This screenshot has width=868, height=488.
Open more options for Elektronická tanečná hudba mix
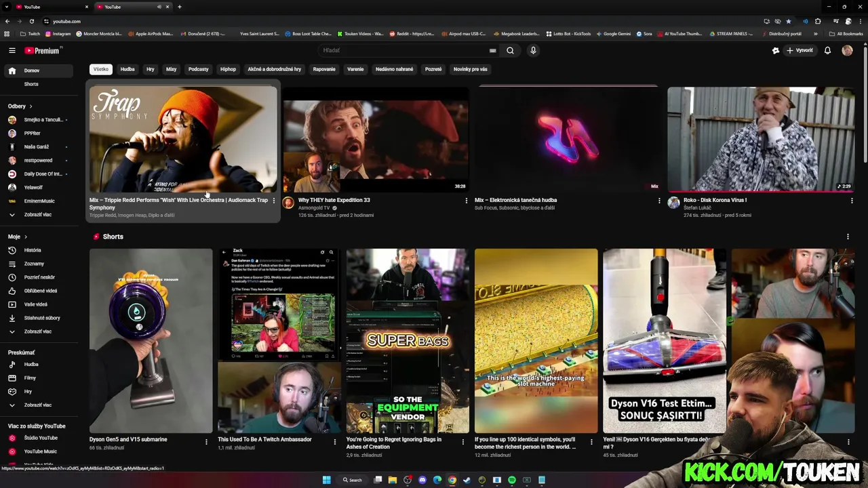(659, 201)
